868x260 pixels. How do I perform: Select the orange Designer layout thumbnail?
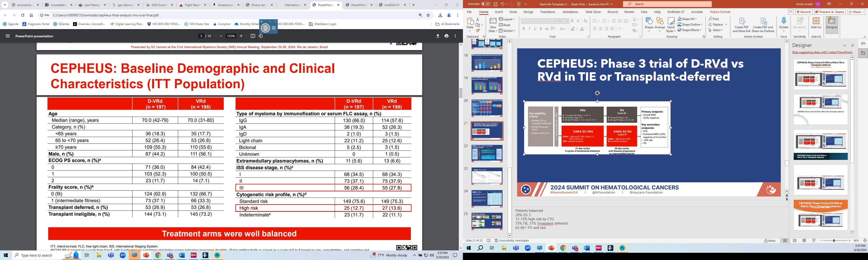point(820,215)
